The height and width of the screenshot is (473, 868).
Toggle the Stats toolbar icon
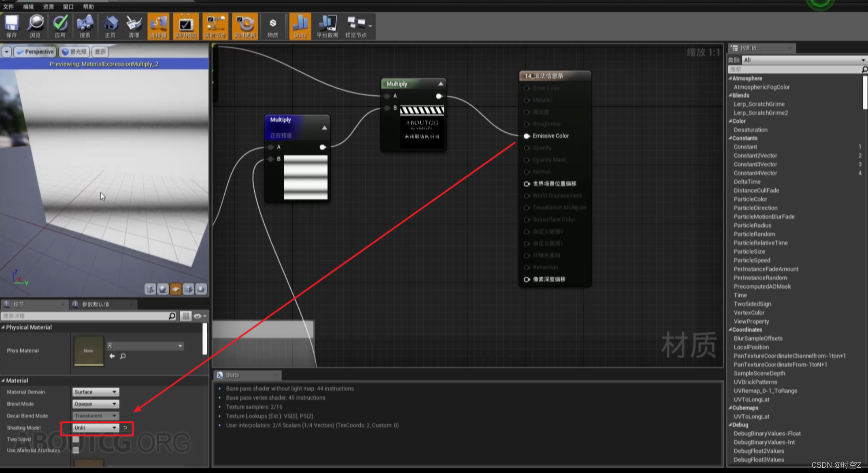[300, 25]
